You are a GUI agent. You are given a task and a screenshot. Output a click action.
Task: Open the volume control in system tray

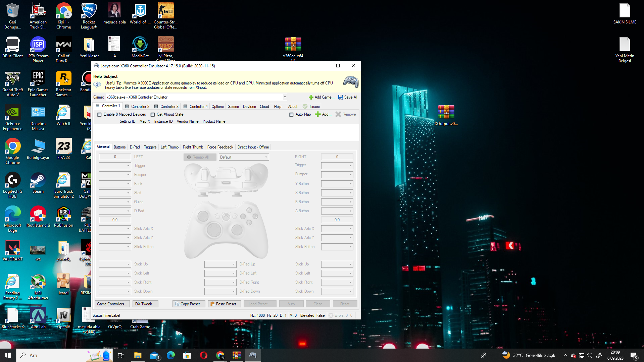(x=590, y=355)
